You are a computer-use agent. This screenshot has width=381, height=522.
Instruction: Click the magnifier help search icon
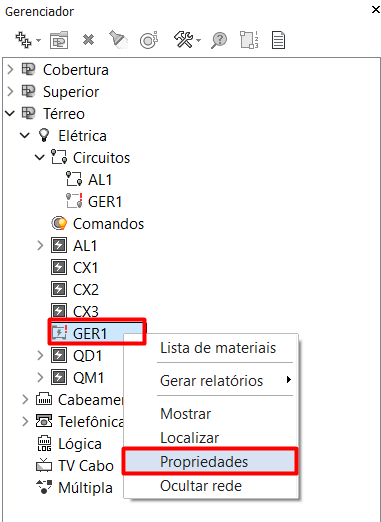point(219,41)
